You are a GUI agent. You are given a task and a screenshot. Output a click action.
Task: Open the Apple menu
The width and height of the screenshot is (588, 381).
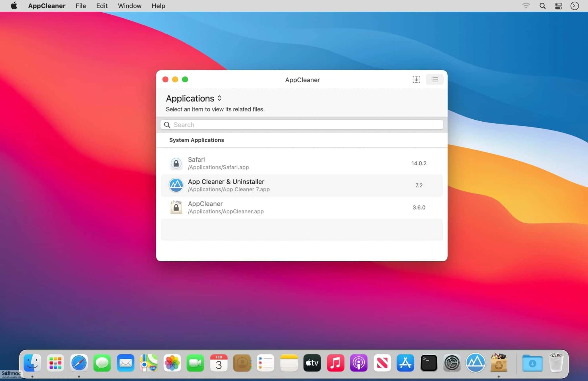pyautogui.click(x=14, y=6)
